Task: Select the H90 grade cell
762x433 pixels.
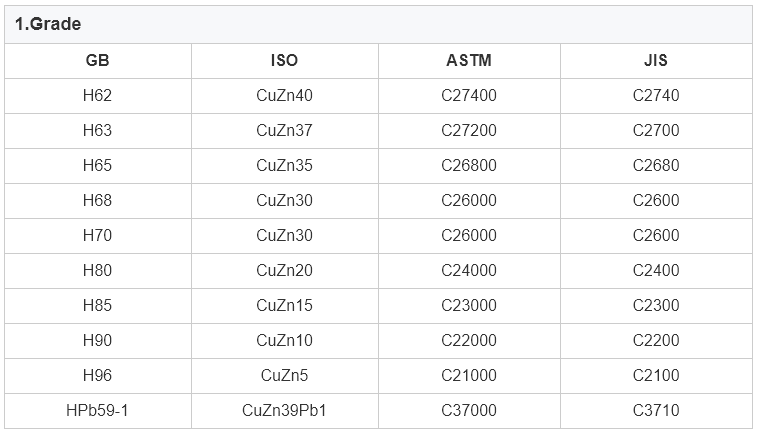Action: [98, 340]
